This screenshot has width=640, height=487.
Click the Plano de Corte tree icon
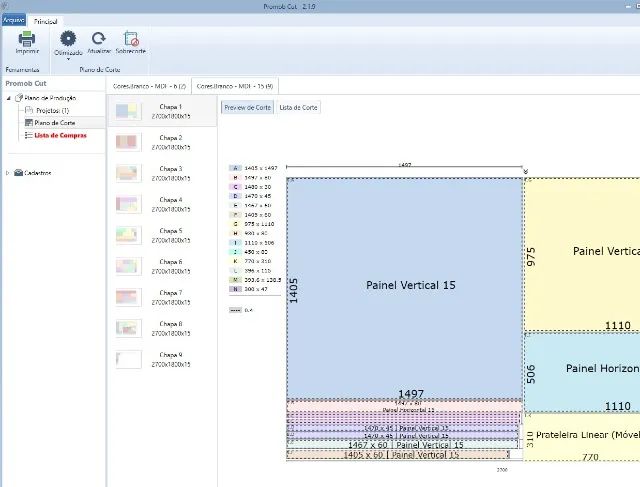[27, 122]
